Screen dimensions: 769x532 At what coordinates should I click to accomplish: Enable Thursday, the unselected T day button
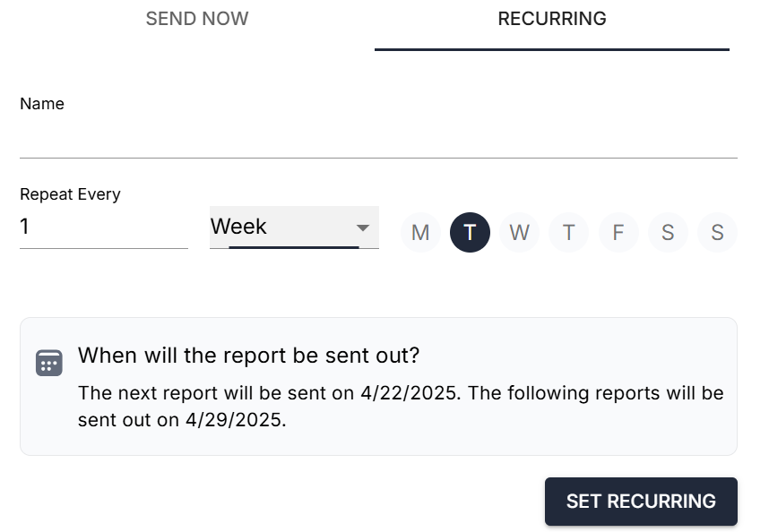(568, 233)
